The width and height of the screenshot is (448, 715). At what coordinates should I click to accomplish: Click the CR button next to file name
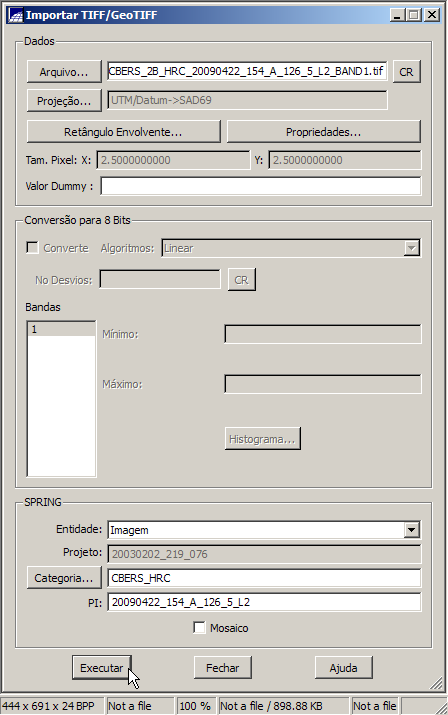click(x=406, y=72)
